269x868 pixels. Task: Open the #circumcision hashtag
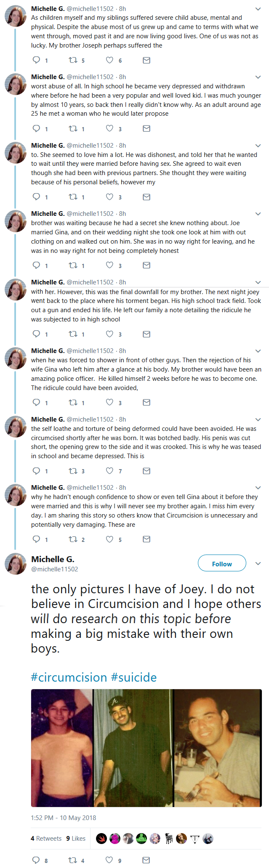pyautogui.click(x=69, y=677)
